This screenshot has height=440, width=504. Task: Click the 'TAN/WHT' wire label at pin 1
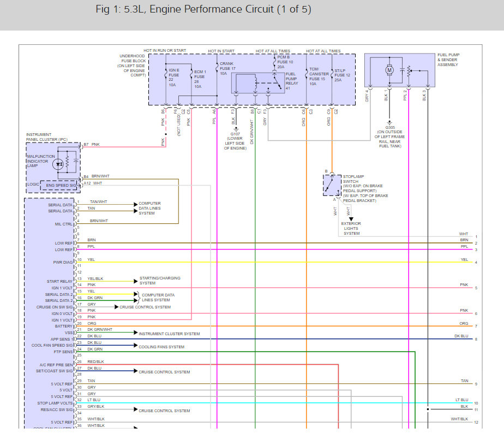pyautogui.click(x=98, y=201)
